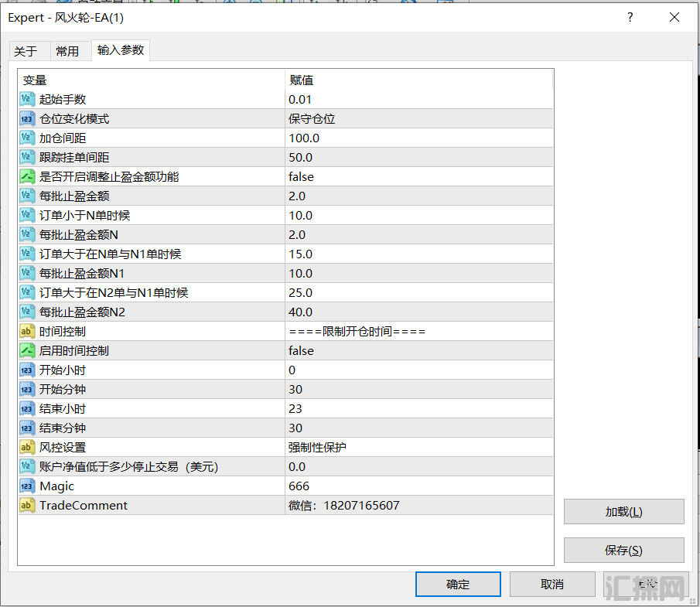Click the icon beside 仓位变化模式 variable
700x607 pixels.
click(27, 119)
